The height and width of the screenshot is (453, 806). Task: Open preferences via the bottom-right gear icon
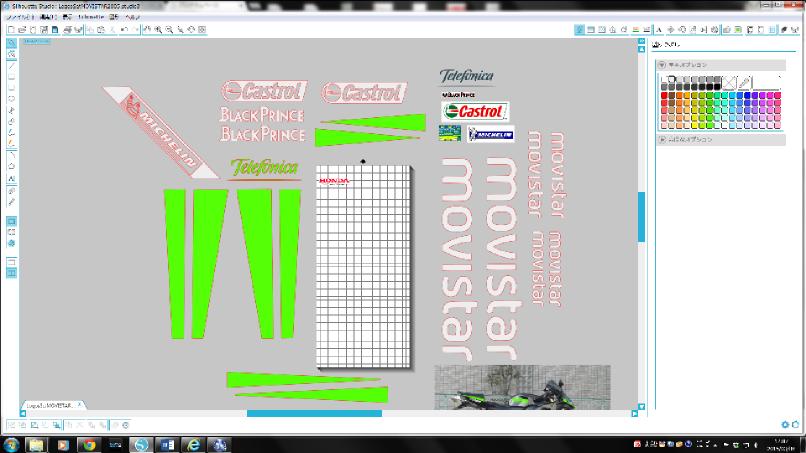[785, 425]
